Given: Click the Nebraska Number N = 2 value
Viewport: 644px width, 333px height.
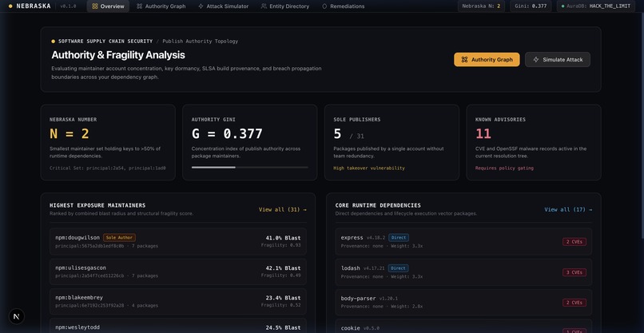Looking at the screenshot, I should 70,134.
